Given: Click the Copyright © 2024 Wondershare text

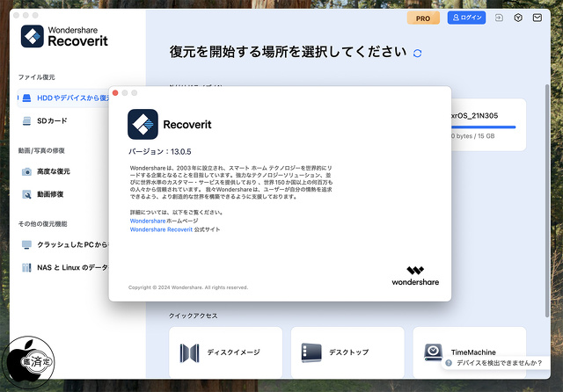Looking at the screenshot, I should [x=188, y=287].
